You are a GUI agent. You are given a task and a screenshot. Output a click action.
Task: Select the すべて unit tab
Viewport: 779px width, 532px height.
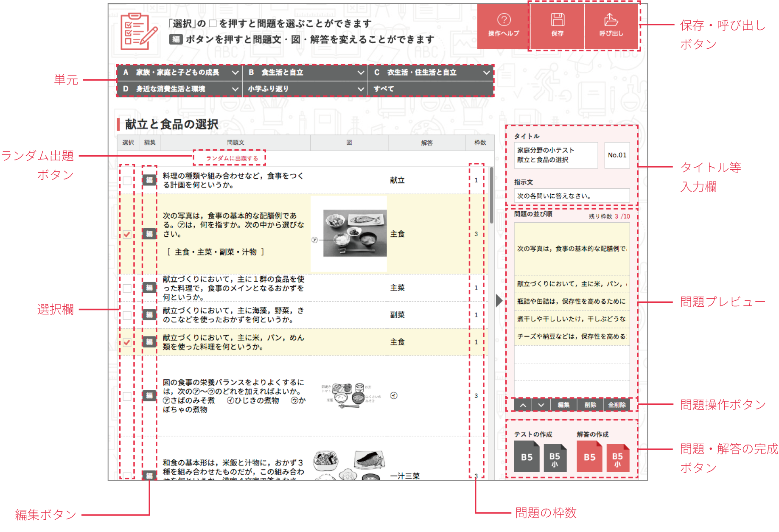[430, 89]
